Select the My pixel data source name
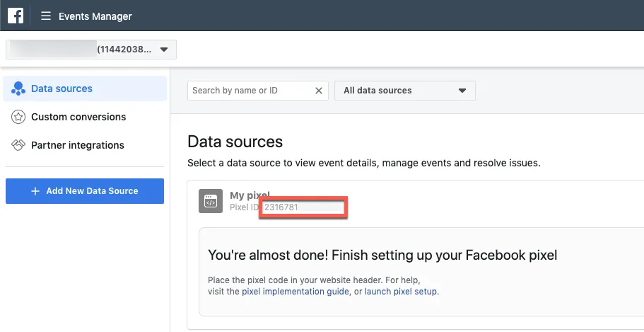Viewport: 644px width, 332px height. pos(250,195)
